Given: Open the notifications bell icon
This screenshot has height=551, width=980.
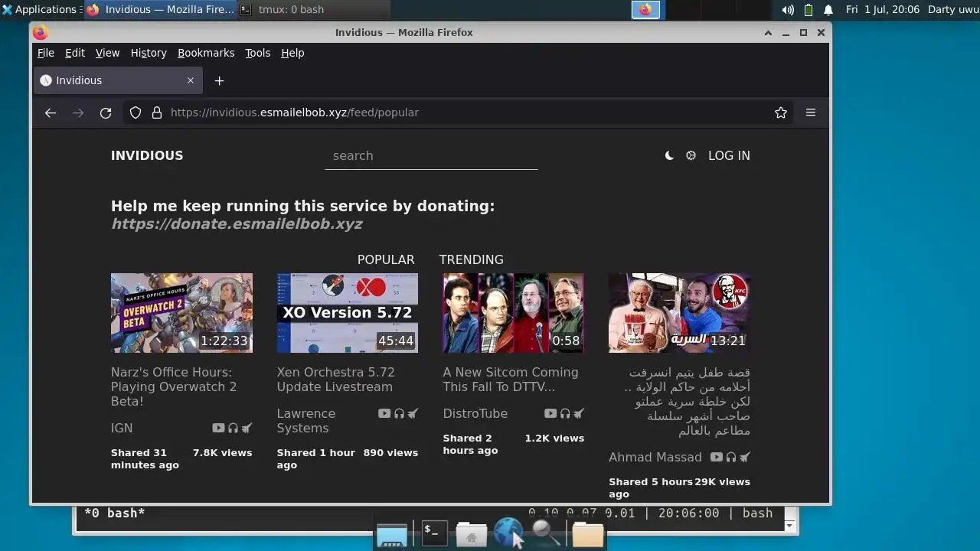Looking at the screenshot, I should click(828, 9).
